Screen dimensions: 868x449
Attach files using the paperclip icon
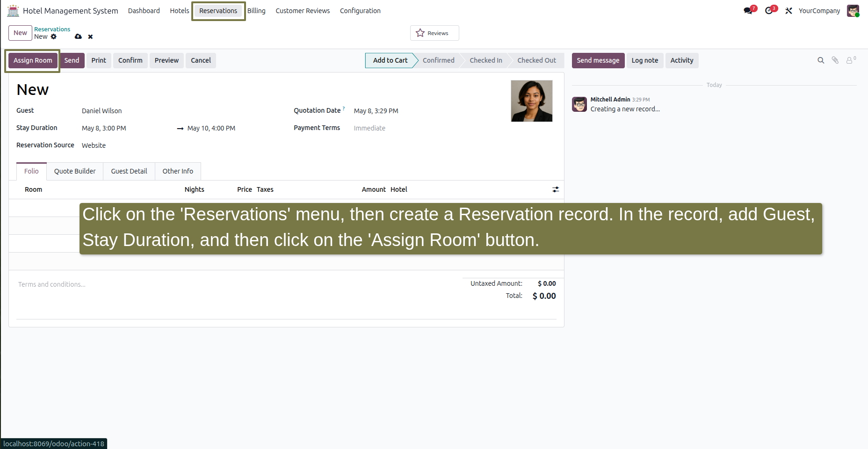(835, 60)
